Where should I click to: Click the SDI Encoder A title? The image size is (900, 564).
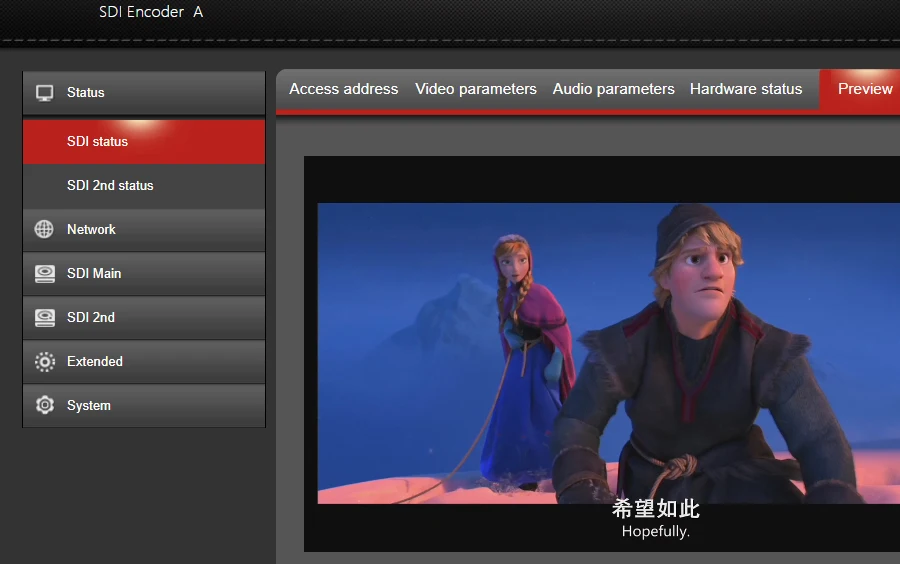point(151,12)
